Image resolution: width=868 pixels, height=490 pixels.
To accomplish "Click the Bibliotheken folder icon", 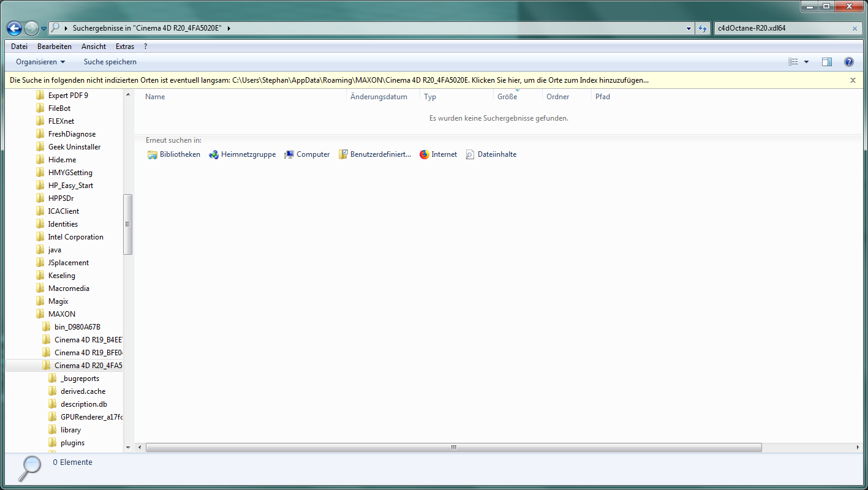I will pyautogui.click(x=153, y=154).
